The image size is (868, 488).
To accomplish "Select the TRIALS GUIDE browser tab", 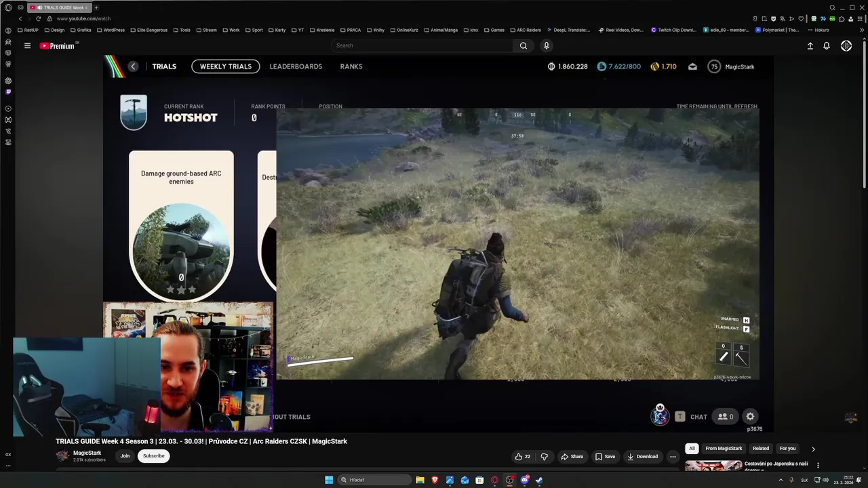I will pos(60,7).
